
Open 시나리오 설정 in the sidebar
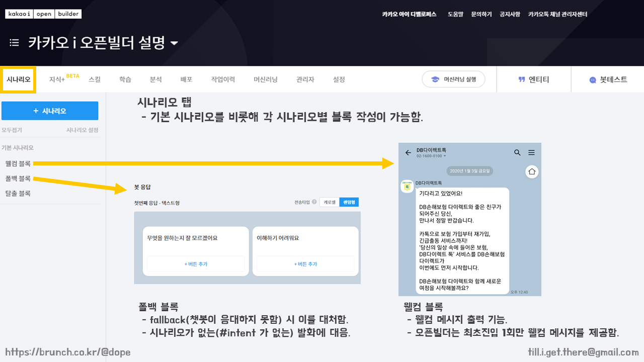(x=83, y=130)
